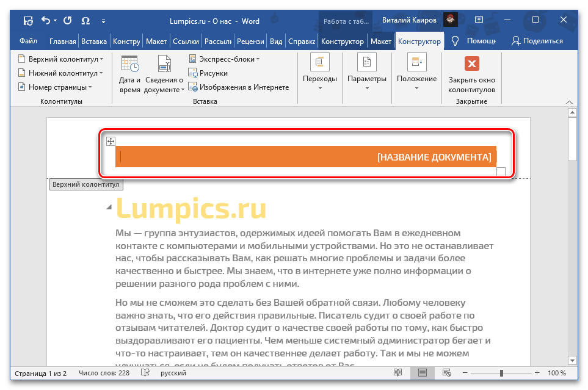
Task: Click the spelling check icon in status bar
Action: tap(145, 373)
